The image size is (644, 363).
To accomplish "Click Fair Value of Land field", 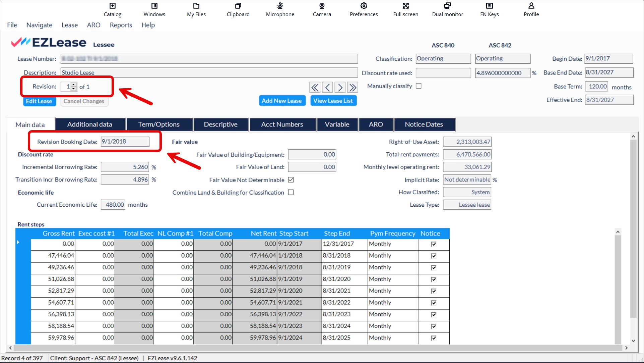I will click(312, 167).
